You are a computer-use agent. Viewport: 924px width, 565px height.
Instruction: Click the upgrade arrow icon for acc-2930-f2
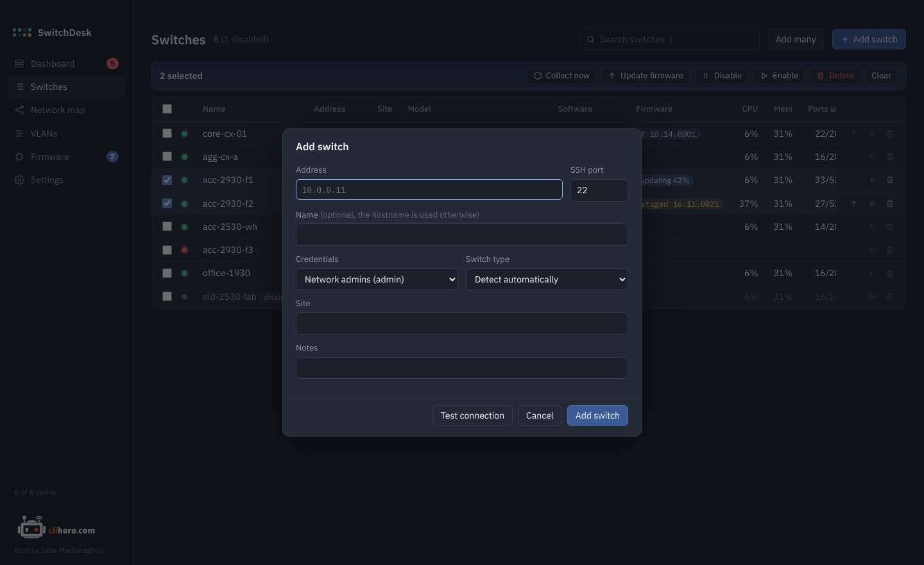coord(854,204)
